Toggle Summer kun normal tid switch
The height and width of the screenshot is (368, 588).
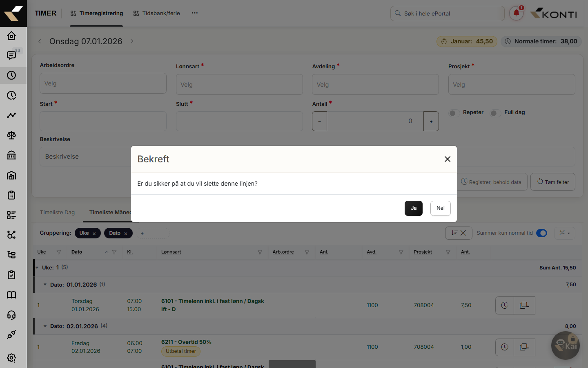[541, 233]
